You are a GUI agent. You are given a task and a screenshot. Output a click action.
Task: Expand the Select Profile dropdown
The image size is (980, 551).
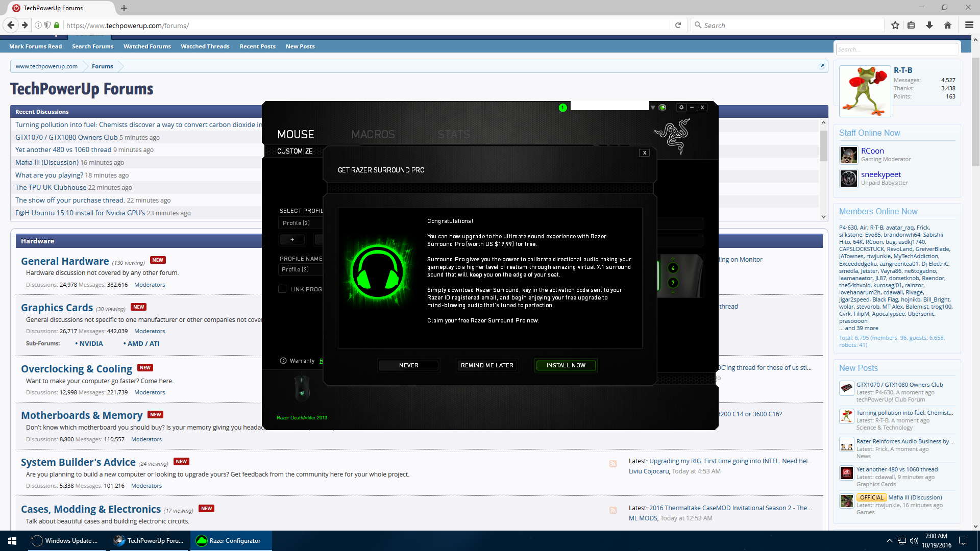(x=301, y=223)
